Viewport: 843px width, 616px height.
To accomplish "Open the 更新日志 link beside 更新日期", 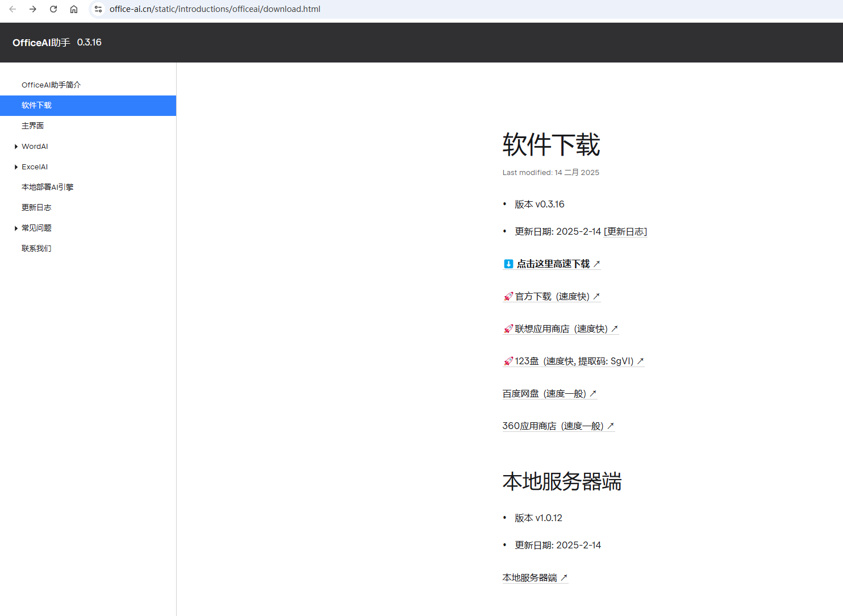I will click(625, 231).
